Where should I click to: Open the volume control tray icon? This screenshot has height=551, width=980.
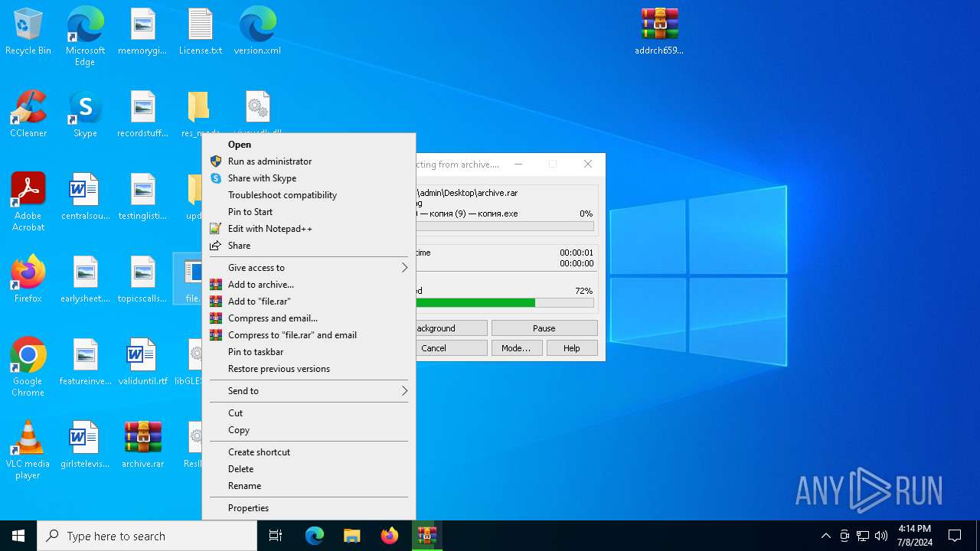pos(881,536)
